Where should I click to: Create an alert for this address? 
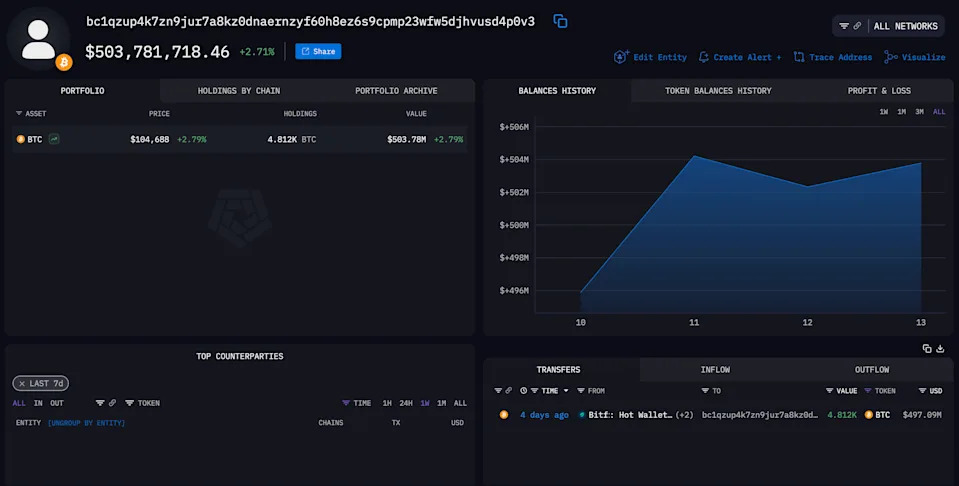pos(739,57)
